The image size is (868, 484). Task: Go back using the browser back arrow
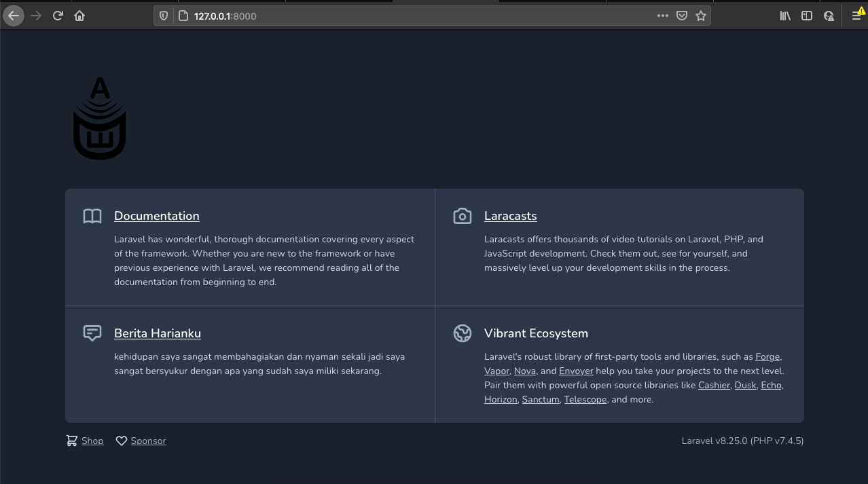[14, 16]
